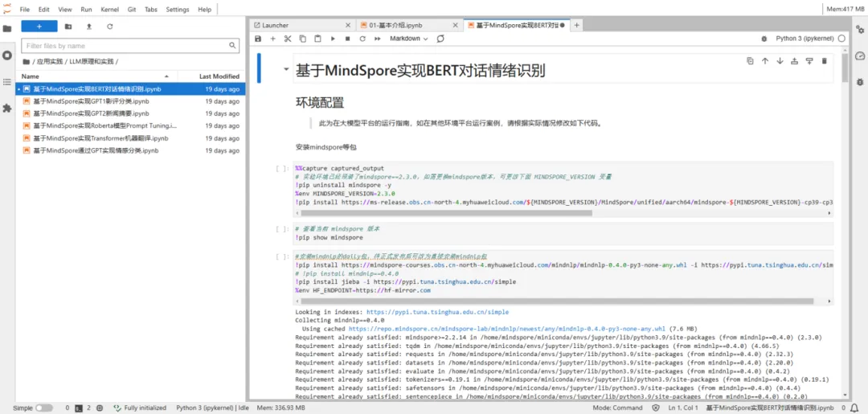Run the selected cell play icon

tap(333, 39)
